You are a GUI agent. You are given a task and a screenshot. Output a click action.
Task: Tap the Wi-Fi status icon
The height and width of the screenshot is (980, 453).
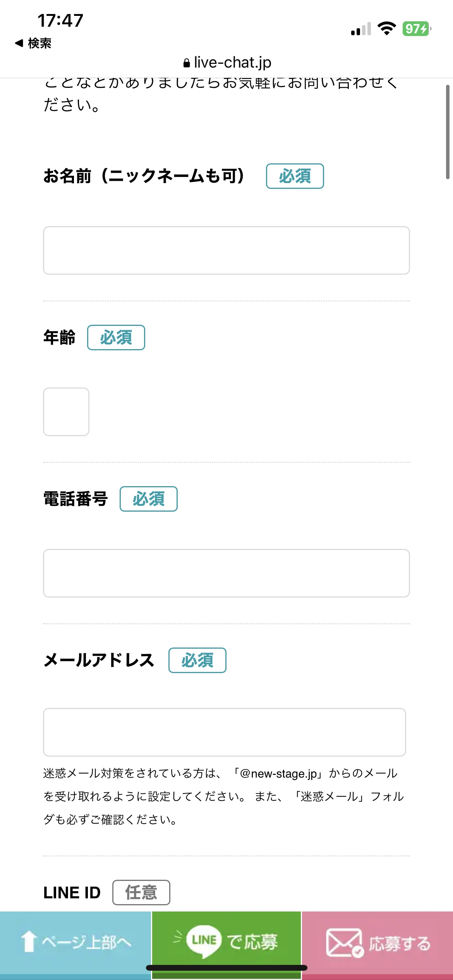pos(386,29)
